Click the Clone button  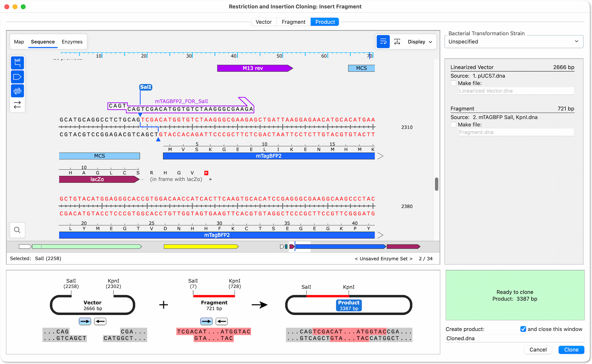coord(571,350)
